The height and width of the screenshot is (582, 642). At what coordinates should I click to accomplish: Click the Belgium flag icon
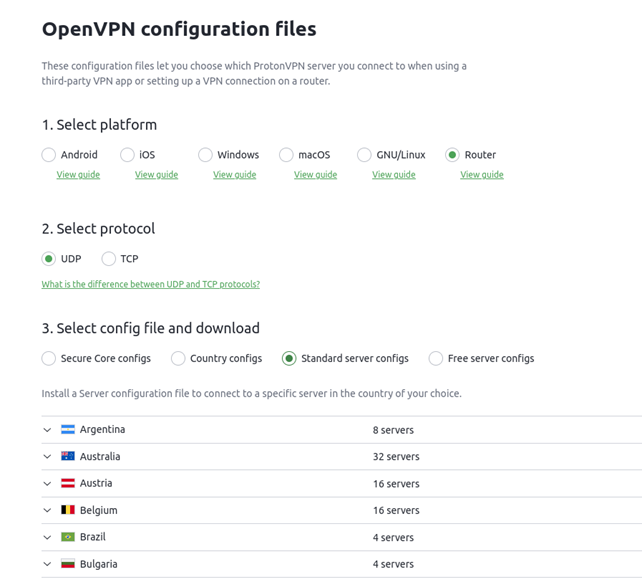click(68, 510)
